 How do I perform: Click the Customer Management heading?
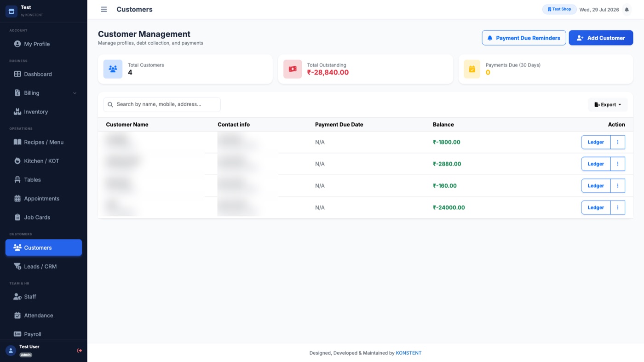[x=144, y=34]
